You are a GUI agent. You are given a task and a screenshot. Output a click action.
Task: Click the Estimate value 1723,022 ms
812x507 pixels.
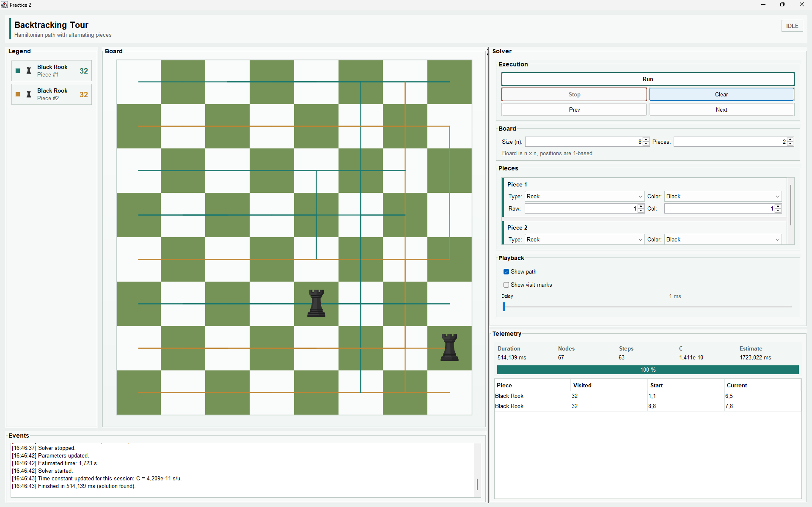coord(755,357)
